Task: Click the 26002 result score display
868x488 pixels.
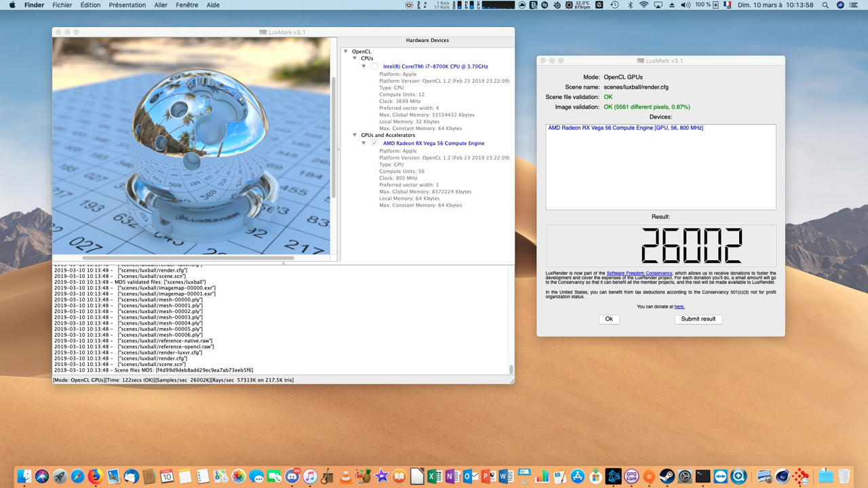Action: [692, 245]
